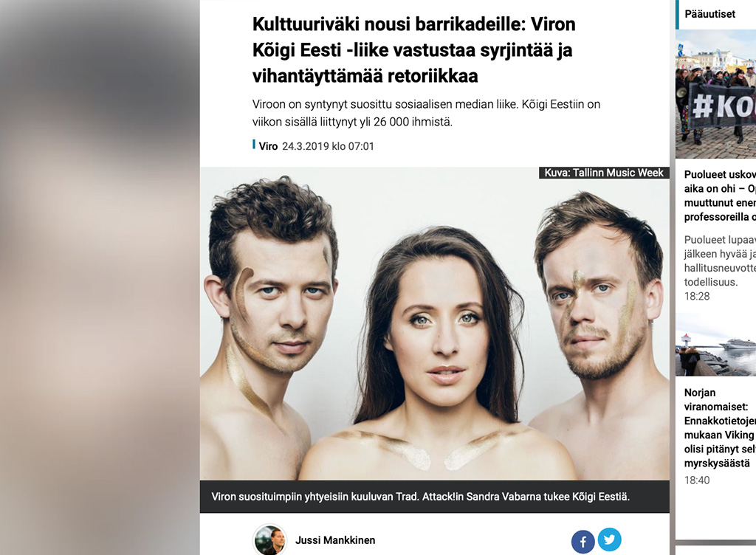The image size is (756, 555).
Task: Open Norjan viranomaiset Viking story
Action: point(720,428)
